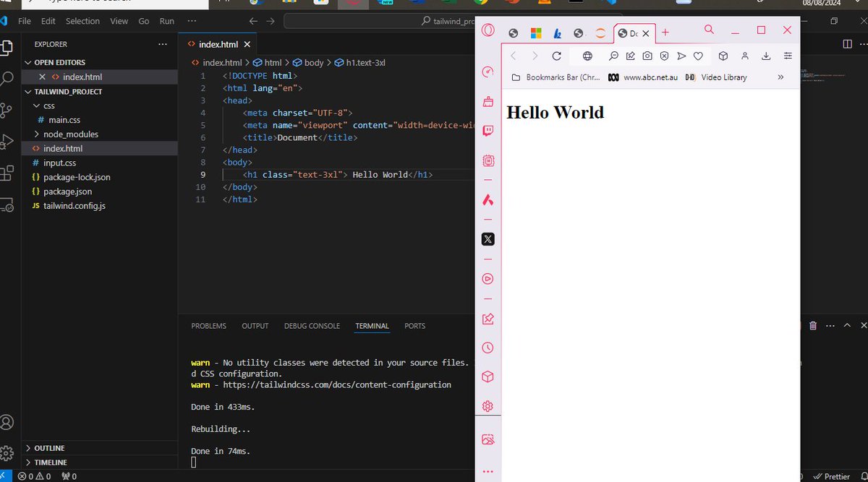Switch to the PORTS tab
The image size is (868, 482).
point(415,326)
